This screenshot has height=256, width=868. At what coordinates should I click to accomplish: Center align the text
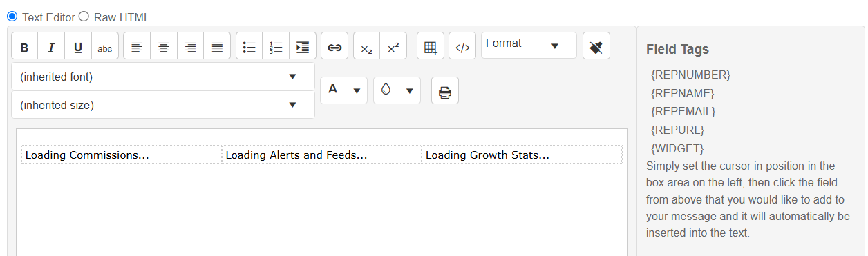click(x=164, y=48)
